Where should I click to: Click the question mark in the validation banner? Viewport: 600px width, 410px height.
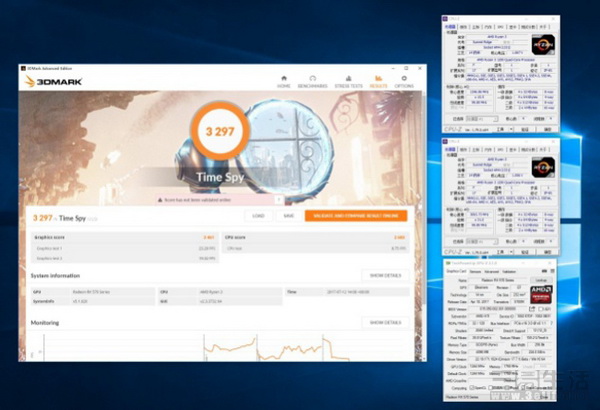click(279, 199)
